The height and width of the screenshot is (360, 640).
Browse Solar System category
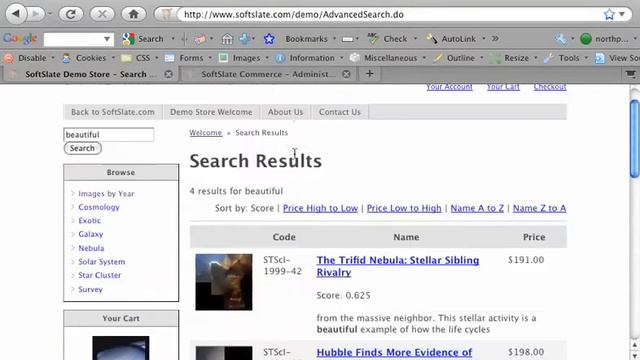tap(102, 262)
